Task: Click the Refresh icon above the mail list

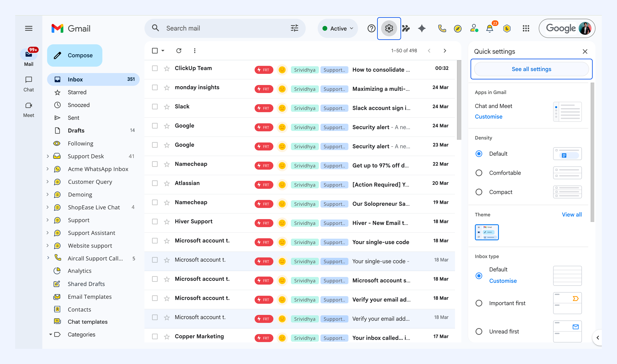Action: coord(179,50)
